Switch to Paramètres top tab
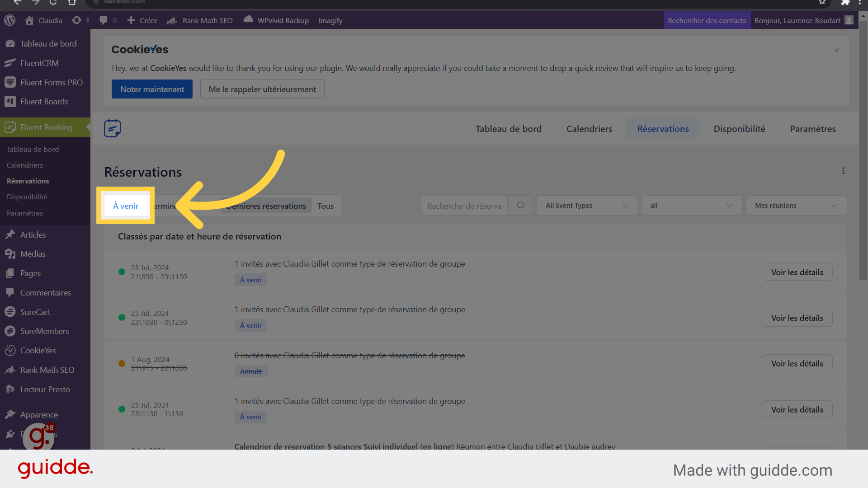 pos(813,129)
